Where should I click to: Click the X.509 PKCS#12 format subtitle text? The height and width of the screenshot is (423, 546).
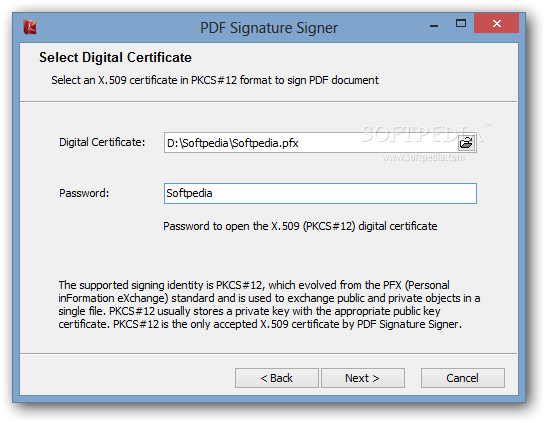click(x=215, y=80)
